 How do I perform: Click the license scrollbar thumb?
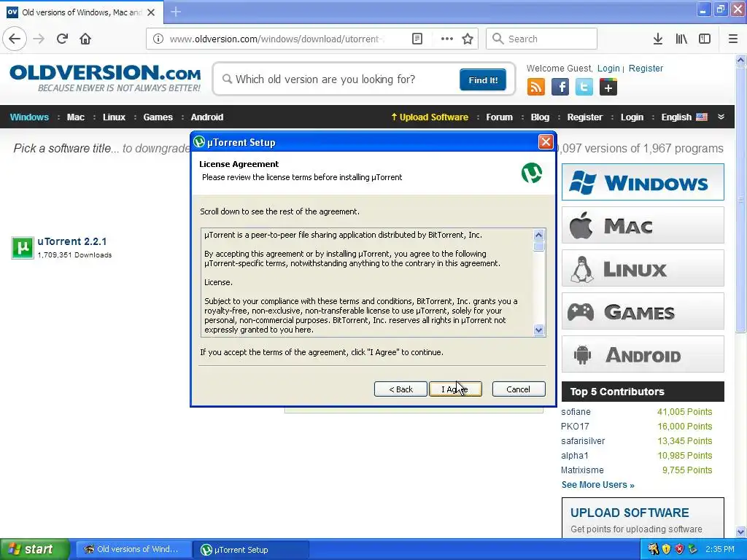pyautogui.click(x=539, y=246)
